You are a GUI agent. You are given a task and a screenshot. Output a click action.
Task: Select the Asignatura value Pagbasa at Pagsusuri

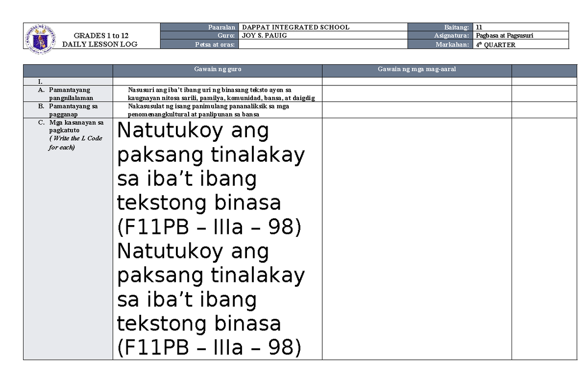[505, 35]
